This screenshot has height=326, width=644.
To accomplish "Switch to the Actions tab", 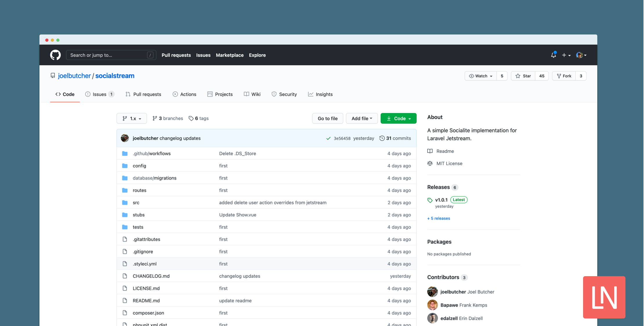I will 184,94.
